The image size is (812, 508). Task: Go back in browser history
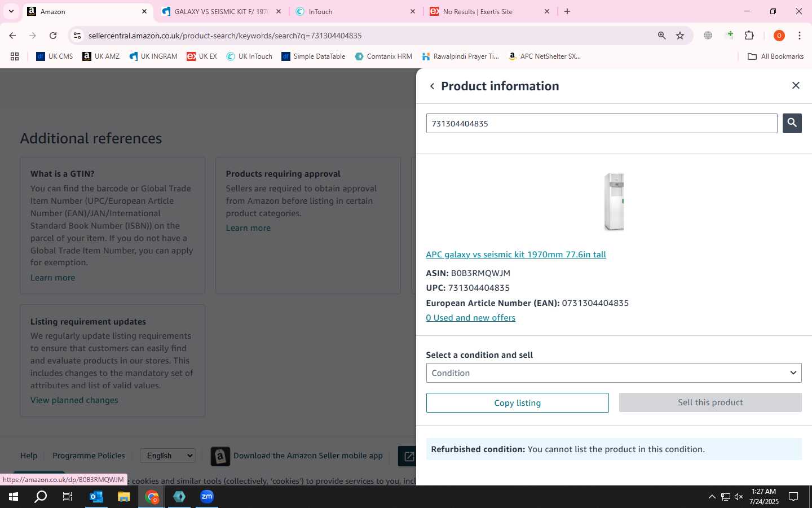tap(12, 36)
